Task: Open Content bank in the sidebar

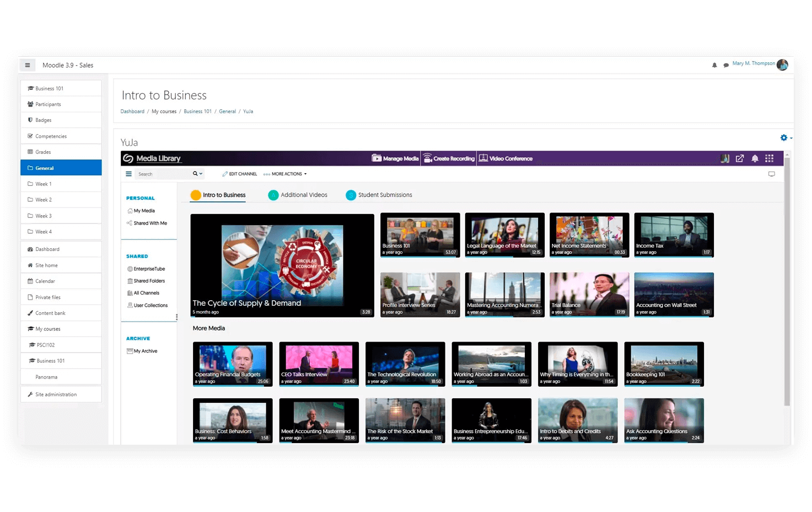Action: tap(61, 313)
